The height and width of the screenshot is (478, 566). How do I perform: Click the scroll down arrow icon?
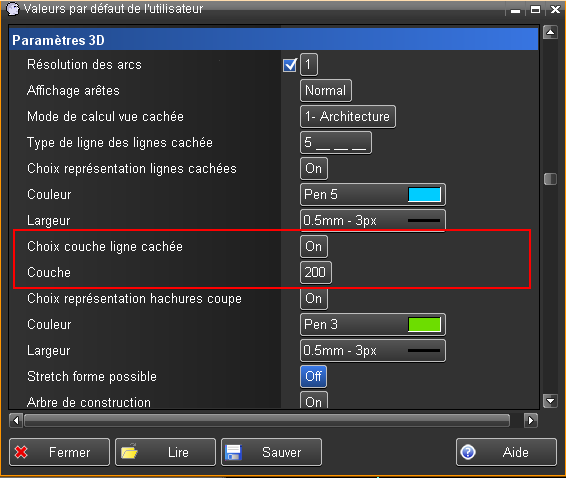coord(550,400)
